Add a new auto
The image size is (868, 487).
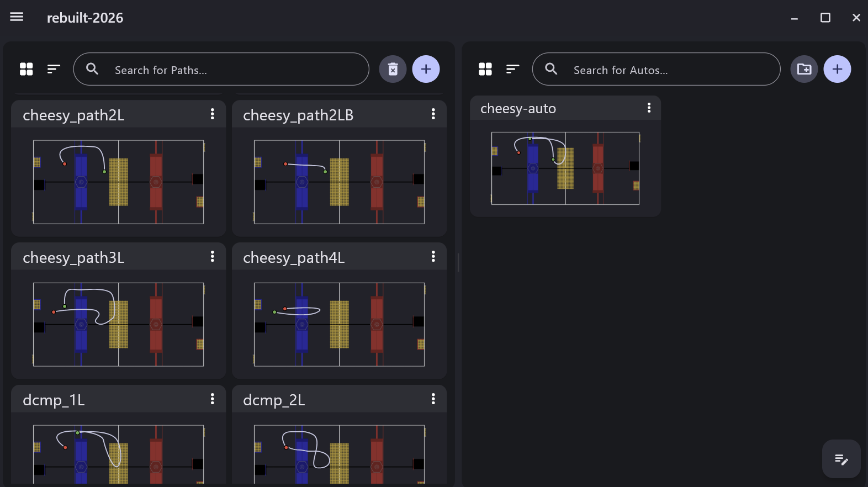coord(838,69)
